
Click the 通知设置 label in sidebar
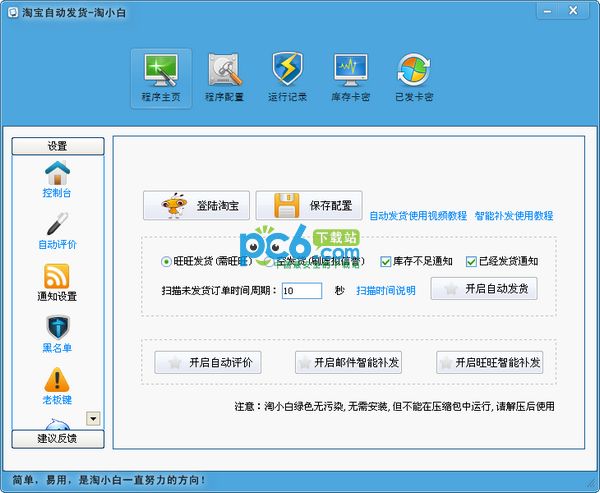pyautogui.click(x=57, y=296)
